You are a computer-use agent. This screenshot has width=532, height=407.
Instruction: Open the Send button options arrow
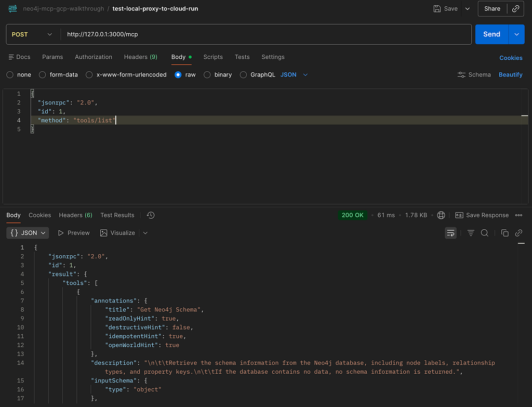517,34
